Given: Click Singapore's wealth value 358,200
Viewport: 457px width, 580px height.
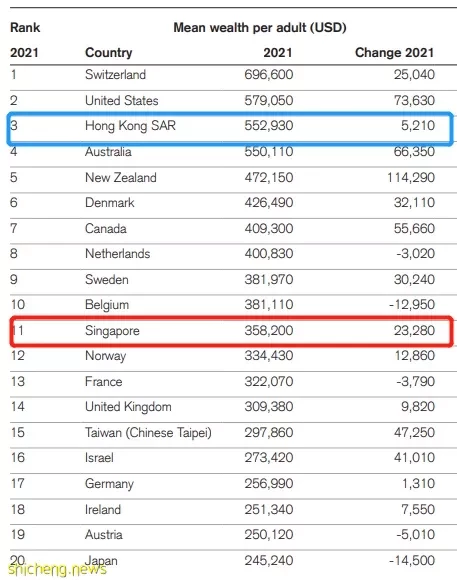Looking at the screenshot, I should (269, 330).
